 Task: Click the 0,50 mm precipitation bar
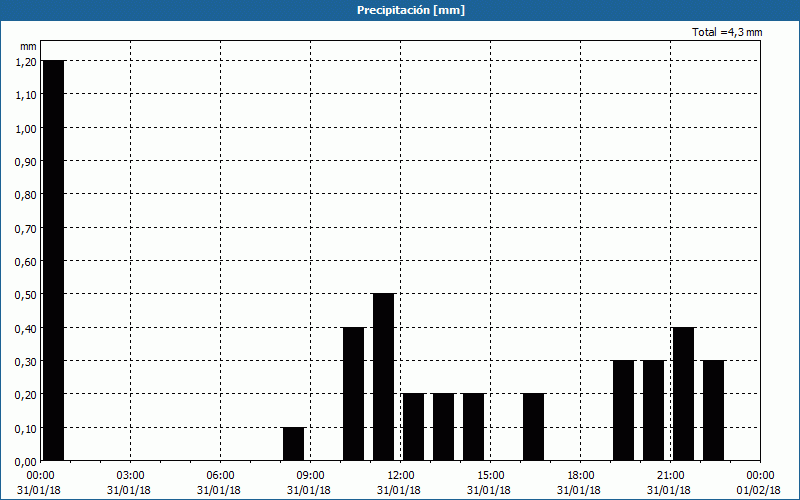pos(384,377)
